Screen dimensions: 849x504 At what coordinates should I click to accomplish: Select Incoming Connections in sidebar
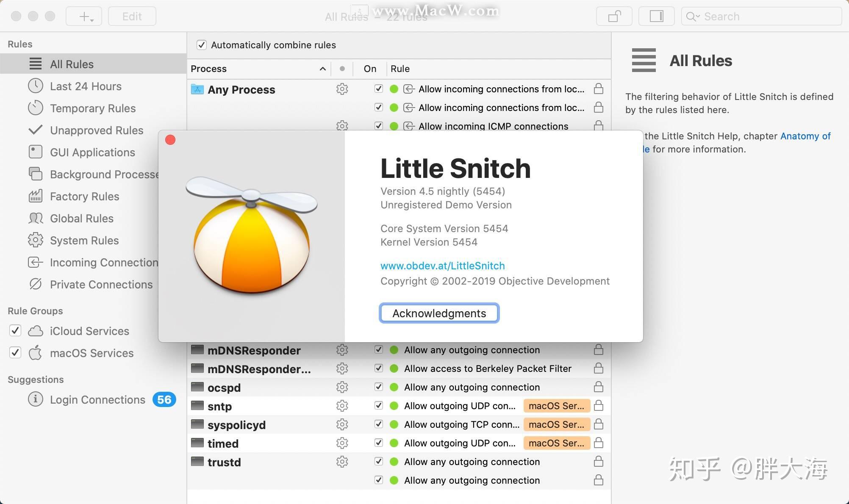coord(103,262)
